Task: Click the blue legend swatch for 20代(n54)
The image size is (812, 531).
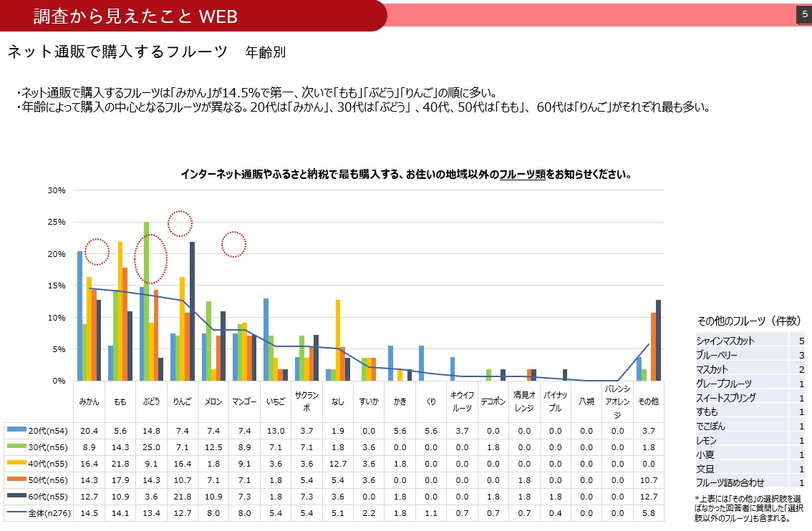Action: 16,429
